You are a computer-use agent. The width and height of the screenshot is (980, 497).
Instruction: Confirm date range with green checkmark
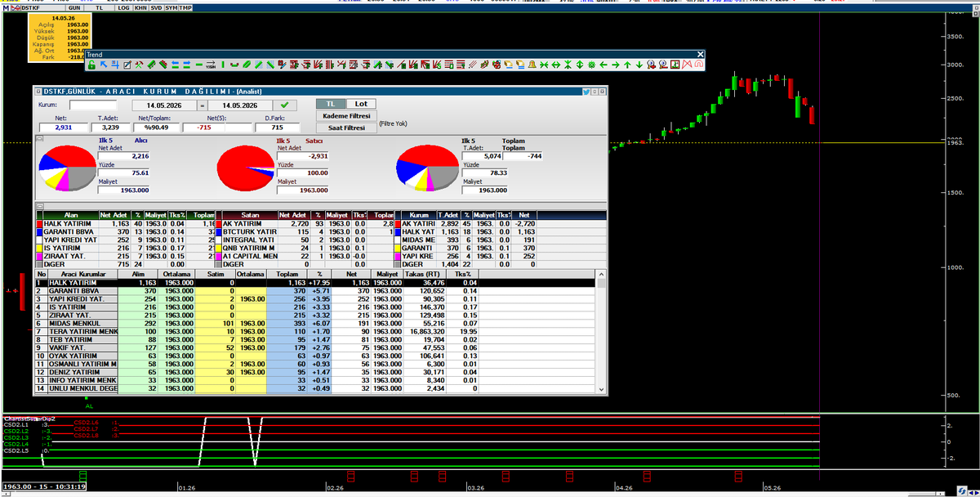tap(284, 105)
